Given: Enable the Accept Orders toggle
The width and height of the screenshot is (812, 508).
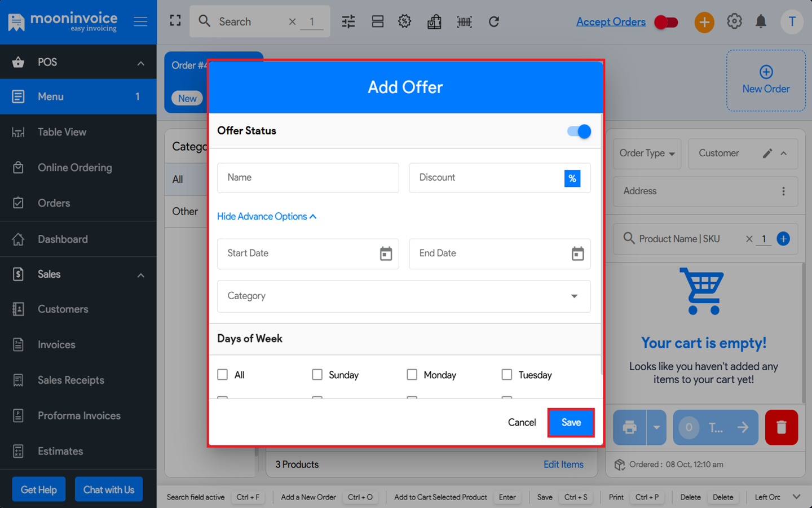Looking at the screenshot, I should pos(666,23).
